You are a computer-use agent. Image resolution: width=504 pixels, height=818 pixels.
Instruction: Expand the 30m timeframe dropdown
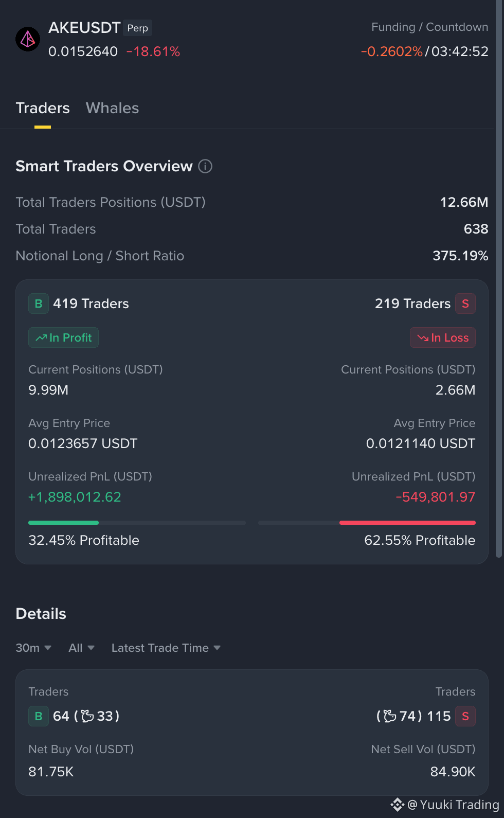(33, 648)
